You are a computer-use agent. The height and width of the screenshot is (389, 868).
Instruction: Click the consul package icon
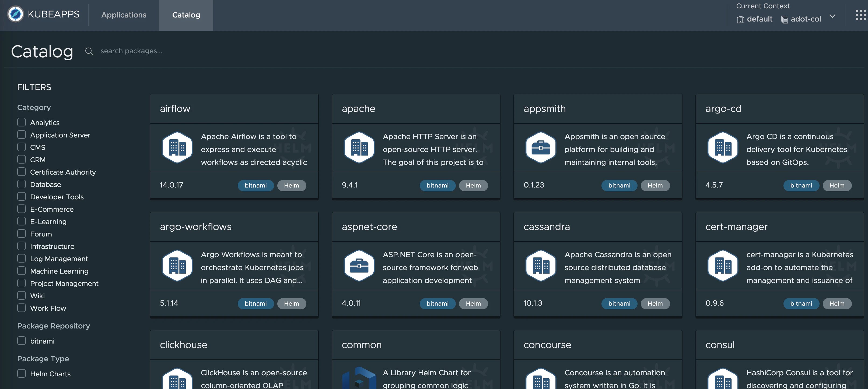(x=723, y=379)
